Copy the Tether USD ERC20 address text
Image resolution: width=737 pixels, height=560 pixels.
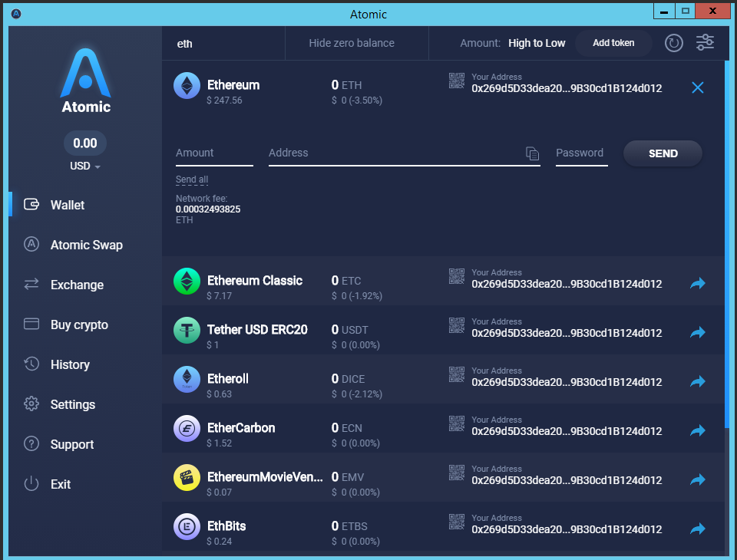click(x=567, y=333)
